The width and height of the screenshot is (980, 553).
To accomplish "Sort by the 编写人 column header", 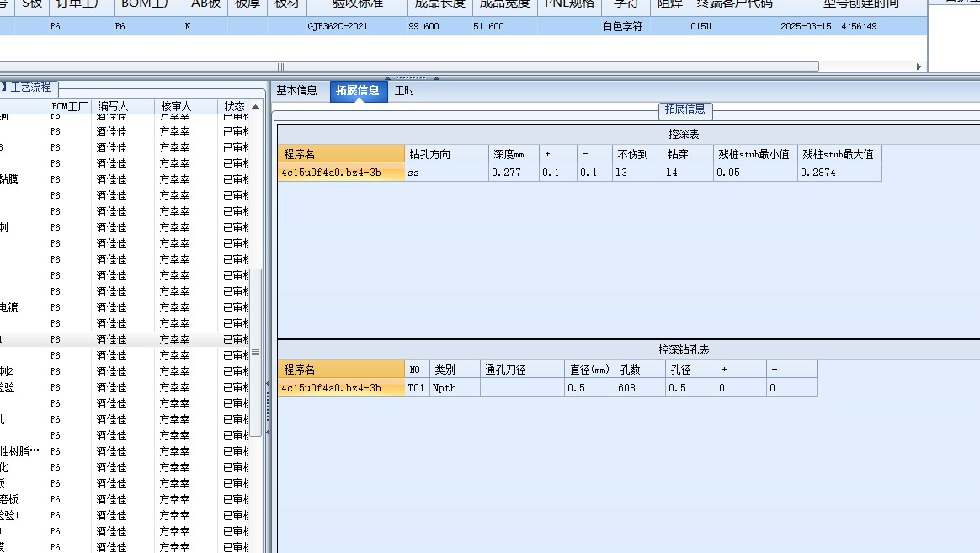I will pos(123,106).
